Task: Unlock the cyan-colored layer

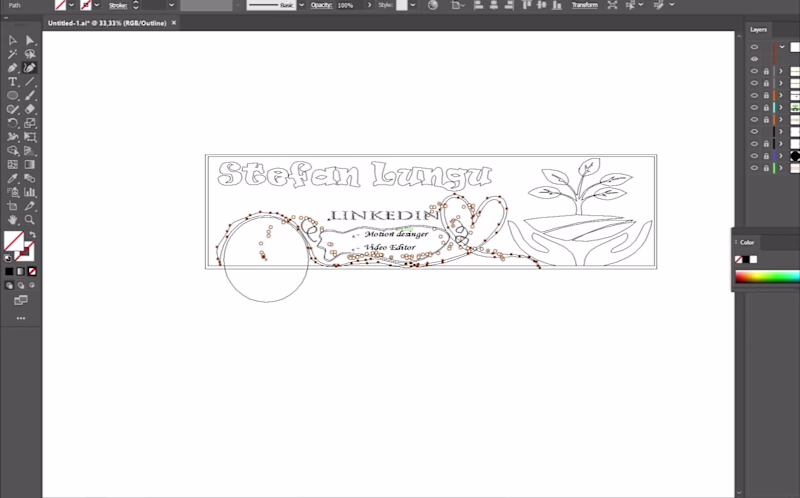Action: coord(766,108)
